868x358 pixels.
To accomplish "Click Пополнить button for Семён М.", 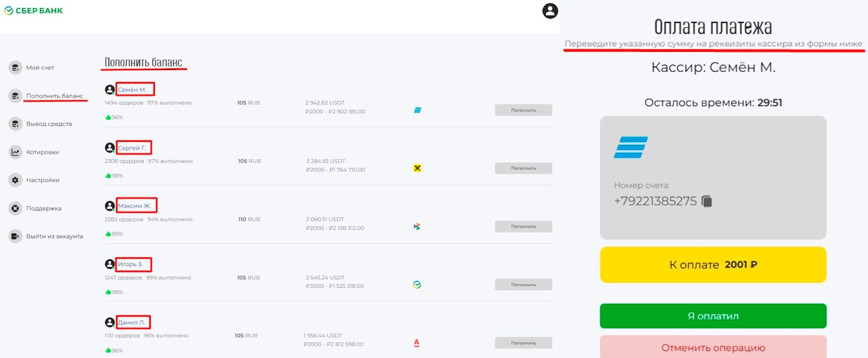I will pos(524,110).
